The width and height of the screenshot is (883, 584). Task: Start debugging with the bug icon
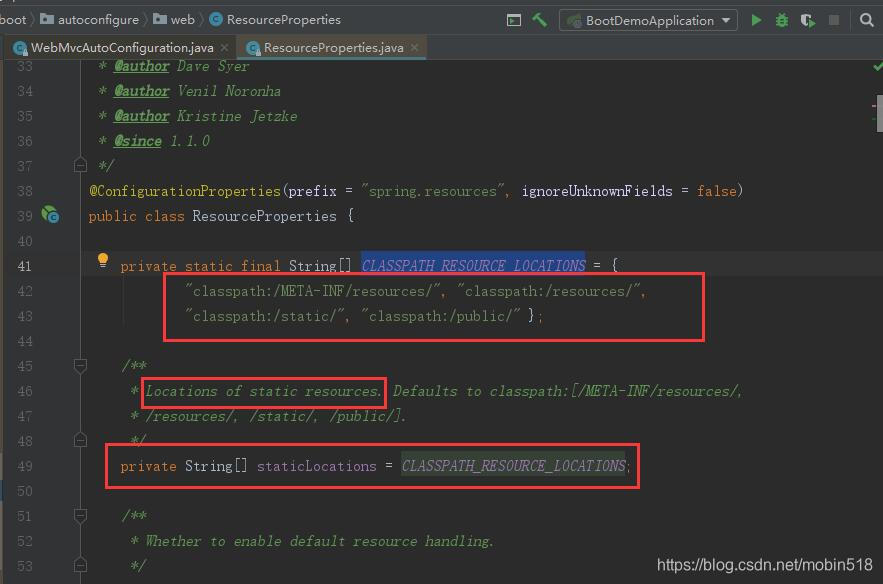pyautogui.click(x=782, y=21)
